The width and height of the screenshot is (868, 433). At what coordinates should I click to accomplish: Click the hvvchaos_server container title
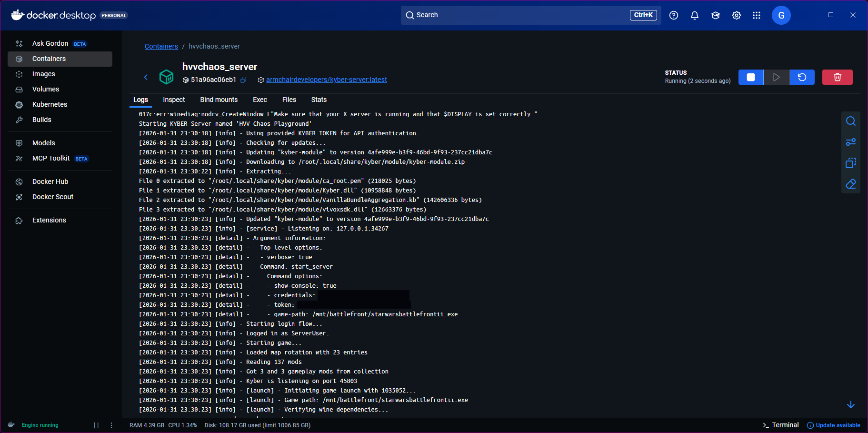pos(219,67)
